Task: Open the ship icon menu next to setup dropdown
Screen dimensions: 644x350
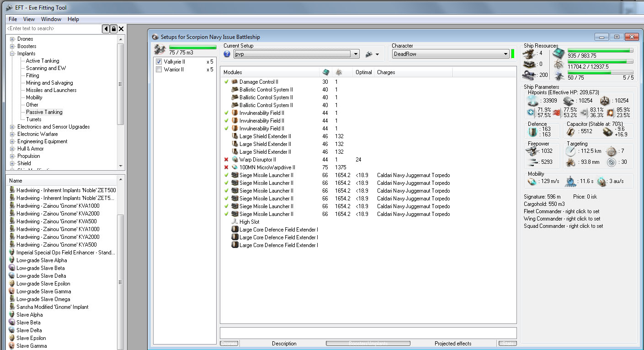Action: click(x=373, y=54)
